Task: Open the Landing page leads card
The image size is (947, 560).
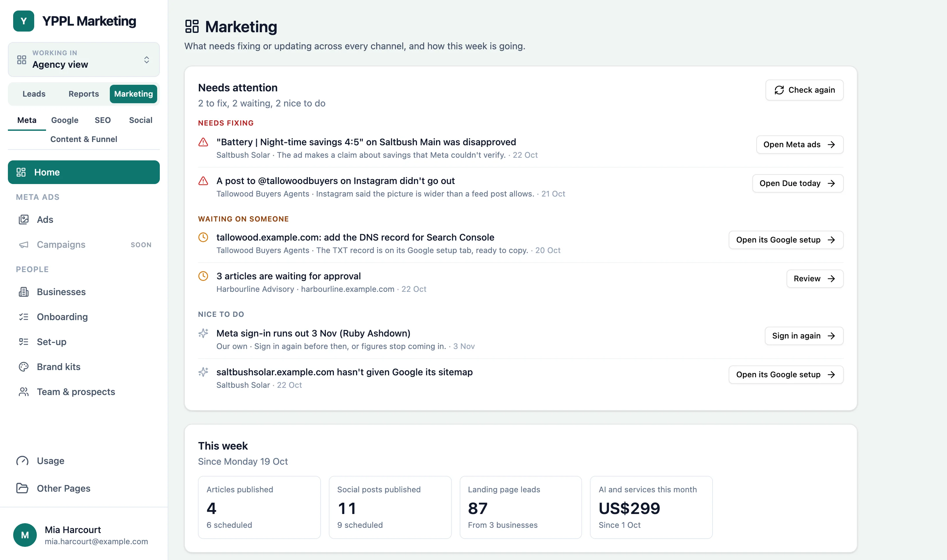Action: 521,507
